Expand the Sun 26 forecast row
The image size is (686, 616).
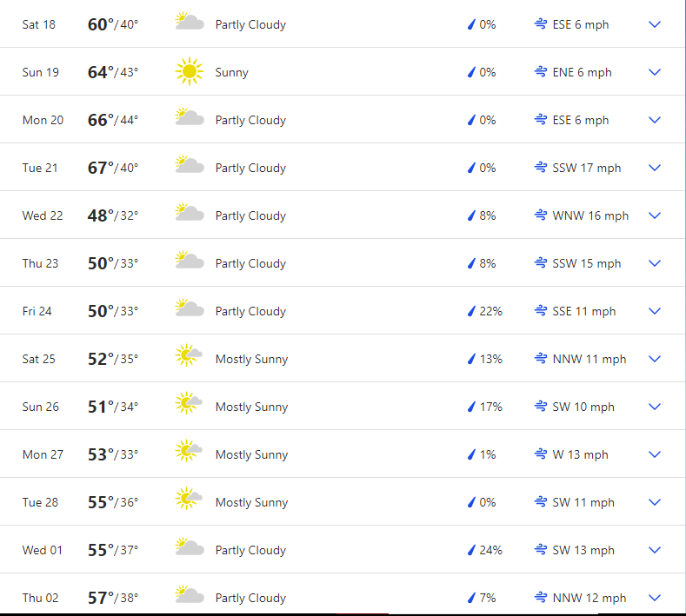click(x=655, y=407)
